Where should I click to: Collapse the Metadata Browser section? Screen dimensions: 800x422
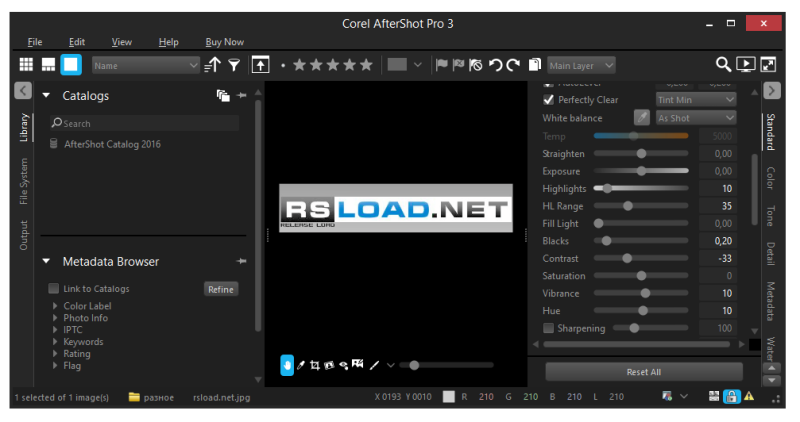click(x=46, y=261)
